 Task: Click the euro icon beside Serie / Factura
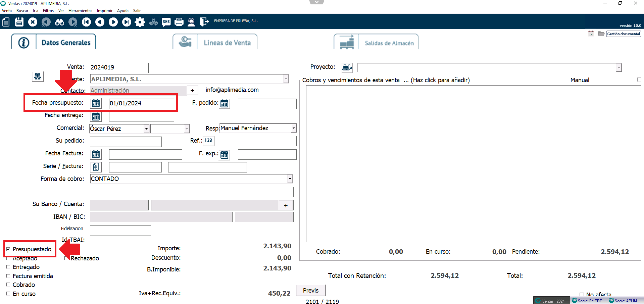pos(96,167)
